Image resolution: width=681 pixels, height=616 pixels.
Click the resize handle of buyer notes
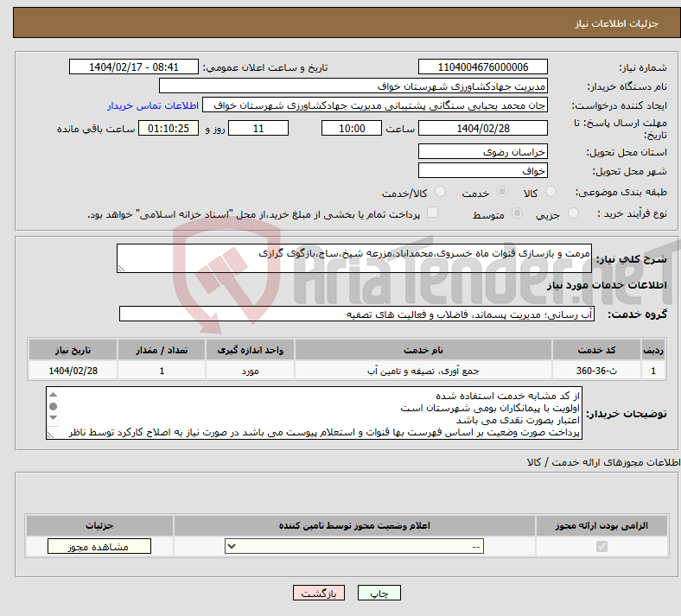click(50, 435)
